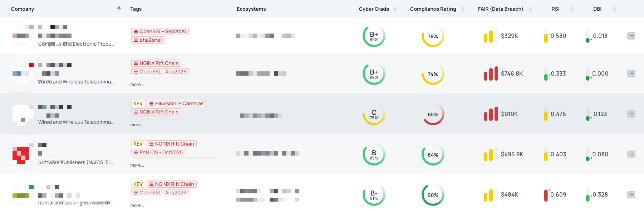The height and width of the screenshot is (213, 644).
Task: Select the php2shell tag
Action: click(148, 40)
